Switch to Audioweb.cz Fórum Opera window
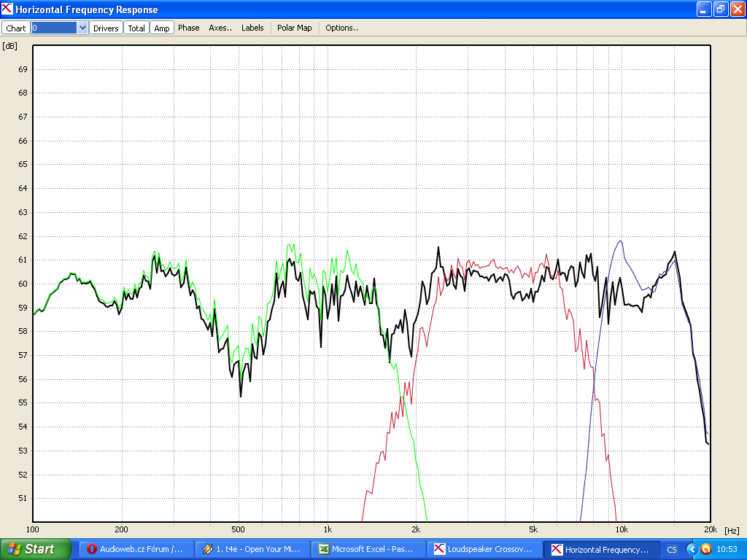 135,549
